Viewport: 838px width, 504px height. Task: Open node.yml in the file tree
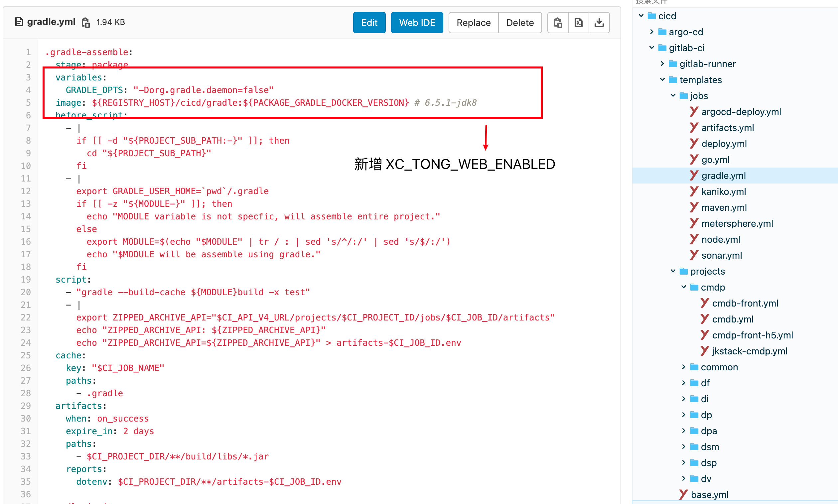(x=721, y=239)
